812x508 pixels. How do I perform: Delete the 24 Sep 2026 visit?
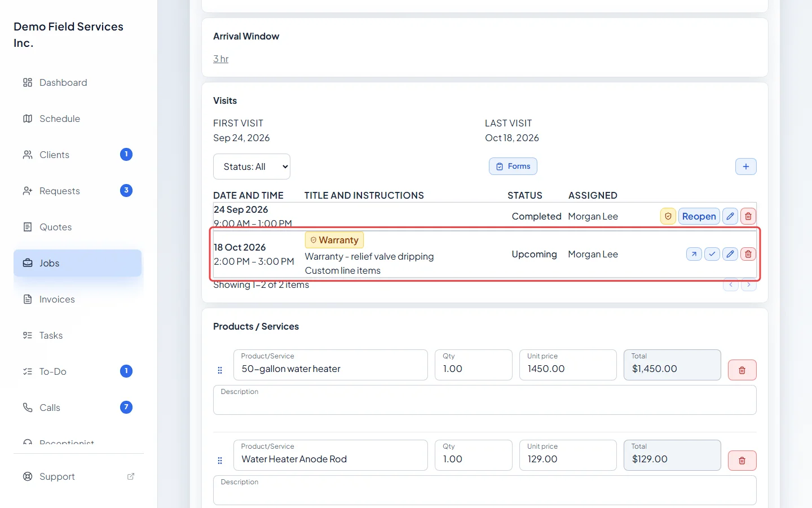pos(748,216)
